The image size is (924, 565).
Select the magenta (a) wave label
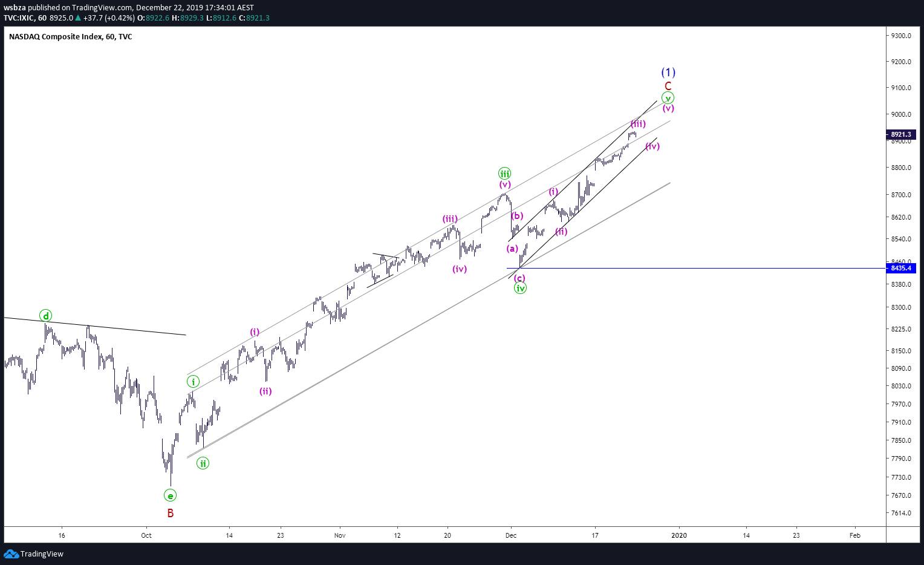pyautogui.click(x=512, y=248)
